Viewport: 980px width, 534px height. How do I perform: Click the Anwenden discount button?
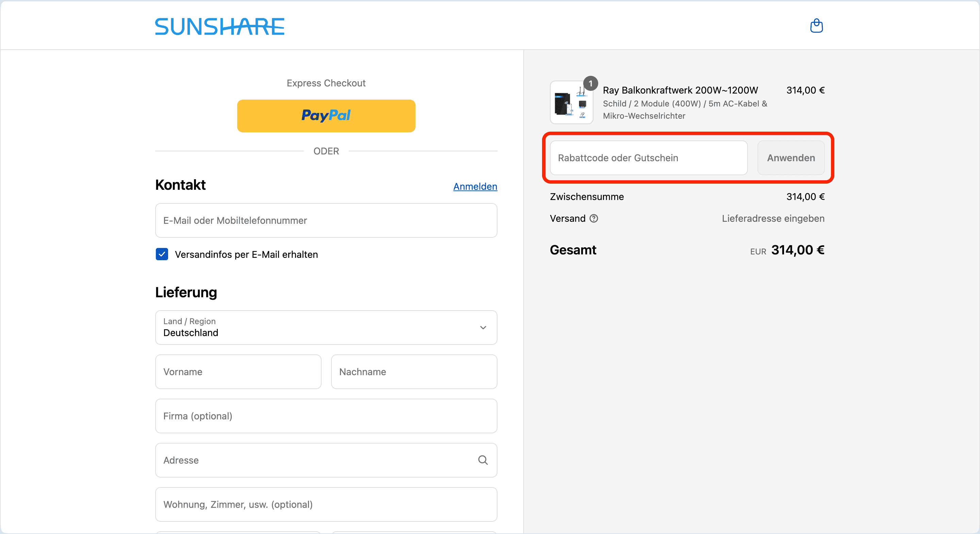coord(791,158)
